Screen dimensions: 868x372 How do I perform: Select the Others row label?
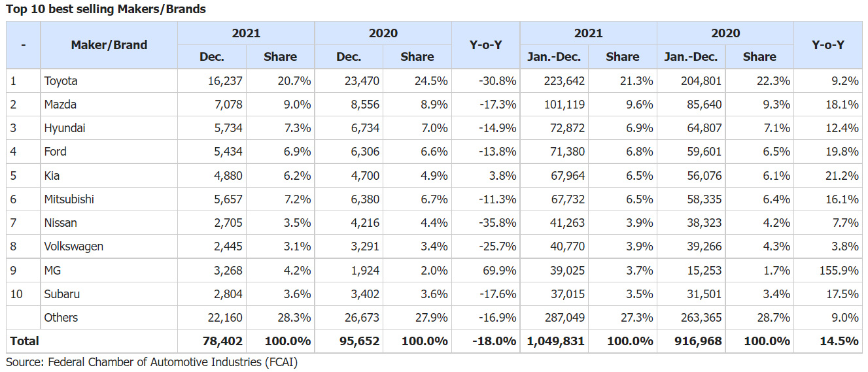(x=61, y=318)
